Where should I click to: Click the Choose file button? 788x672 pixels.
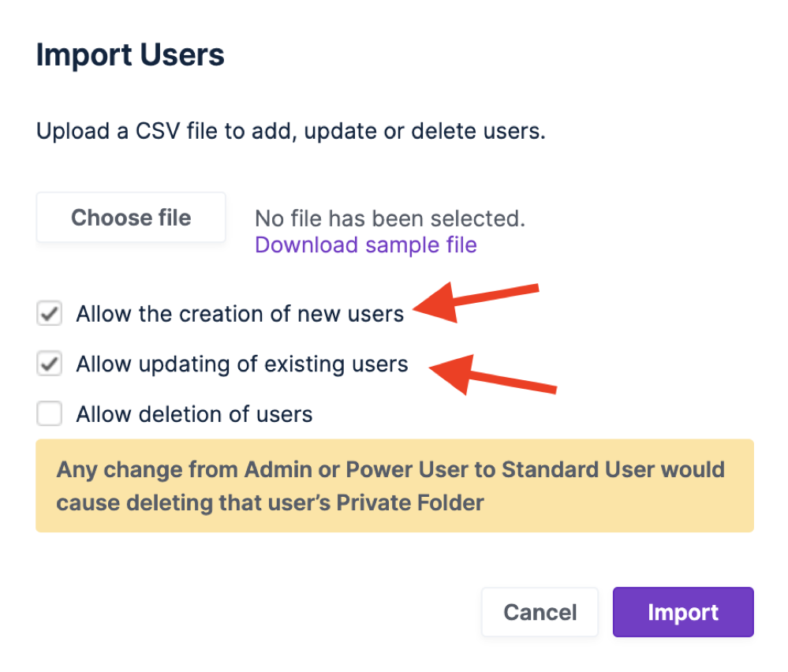pos(130,218)
